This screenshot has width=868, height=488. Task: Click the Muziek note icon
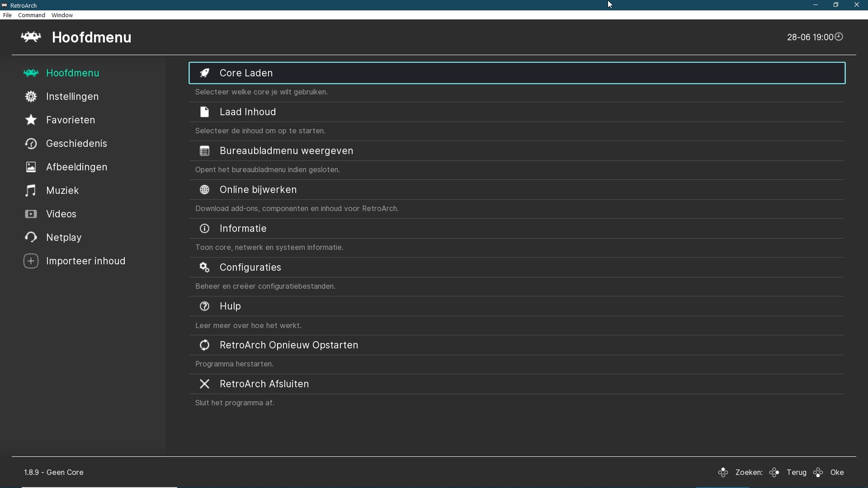point(31,190)
